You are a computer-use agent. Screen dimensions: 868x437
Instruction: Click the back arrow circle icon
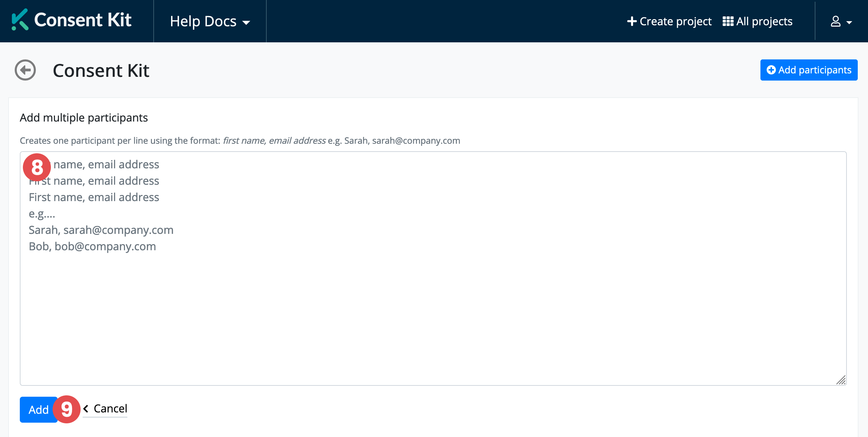tap(25, 70)
